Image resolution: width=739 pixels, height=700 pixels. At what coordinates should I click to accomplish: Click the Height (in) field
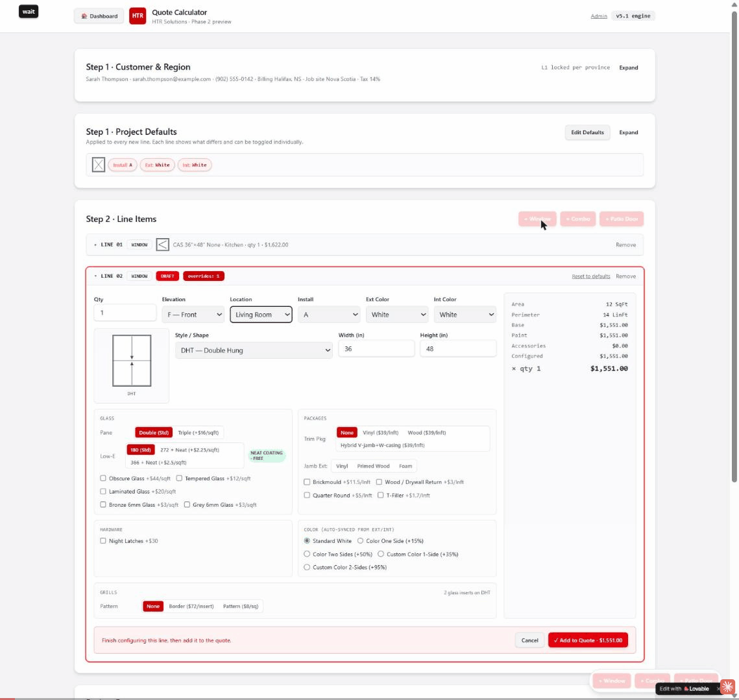point(458,349)
